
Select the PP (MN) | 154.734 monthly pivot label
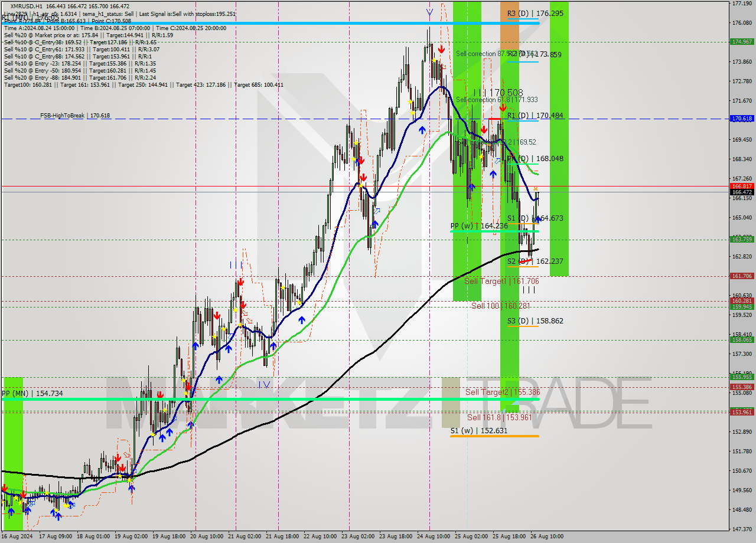coord(32,394)
